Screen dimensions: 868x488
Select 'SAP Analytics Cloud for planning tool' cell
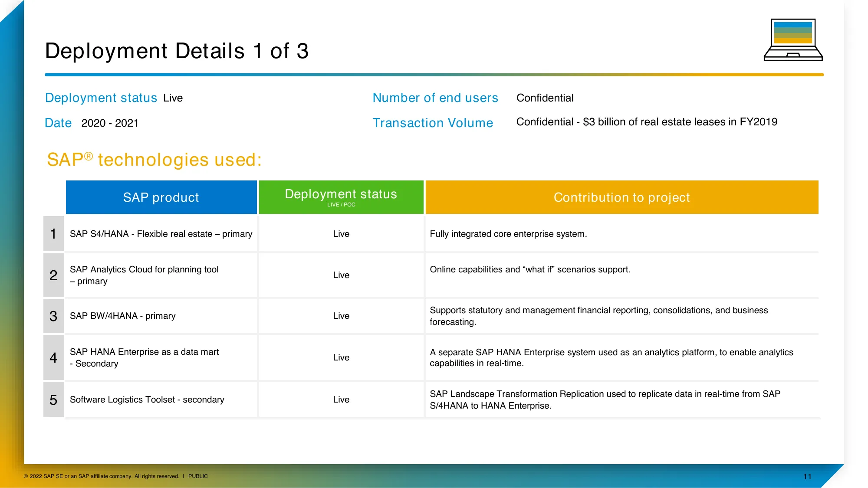[x=161, y=275]
